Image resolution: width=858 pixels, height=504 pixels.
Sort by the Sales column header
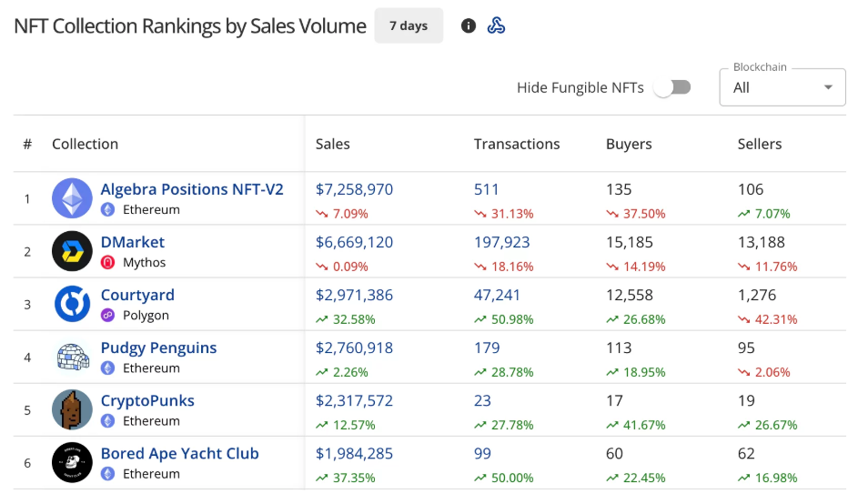[332, 144]
